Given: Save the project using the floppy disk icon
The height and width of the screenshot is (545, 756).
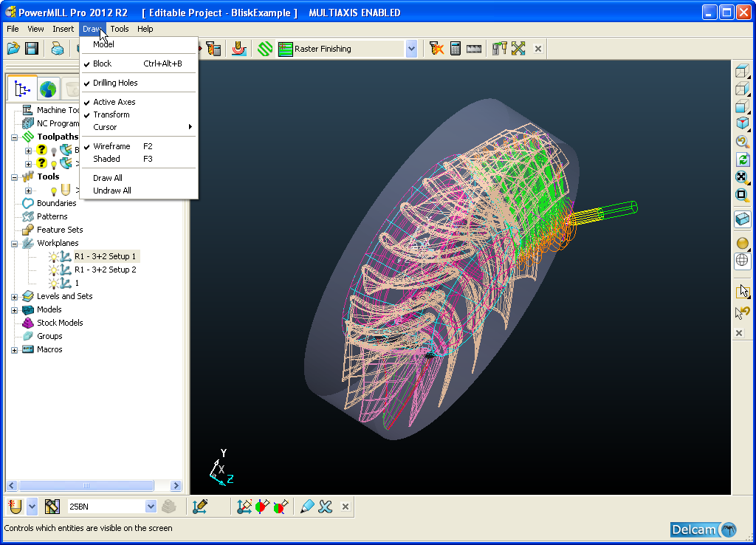Looking at the screenshot, I should click(32, 48).
